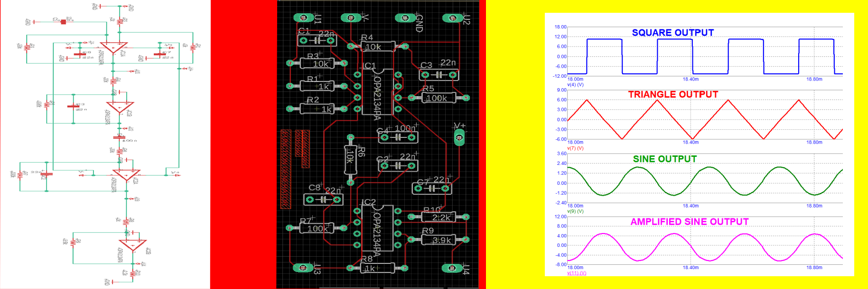This screenshot has width=868, height=289.
Task: Click the topmost op-amp symbol in schematic
Action: pos(114,48)
